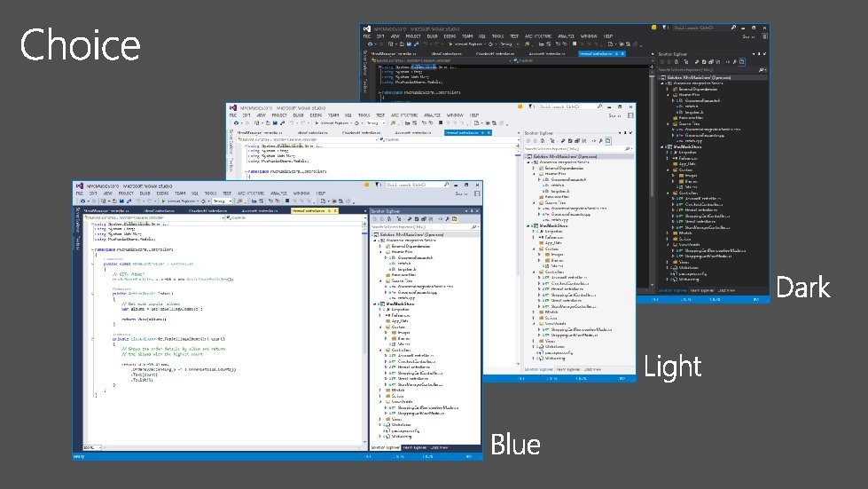This screenshot has width=868, height=489.
Task: Open the vertical Toolbox tab on the Blue window's left edge
Action: click(x=77, y=242)
